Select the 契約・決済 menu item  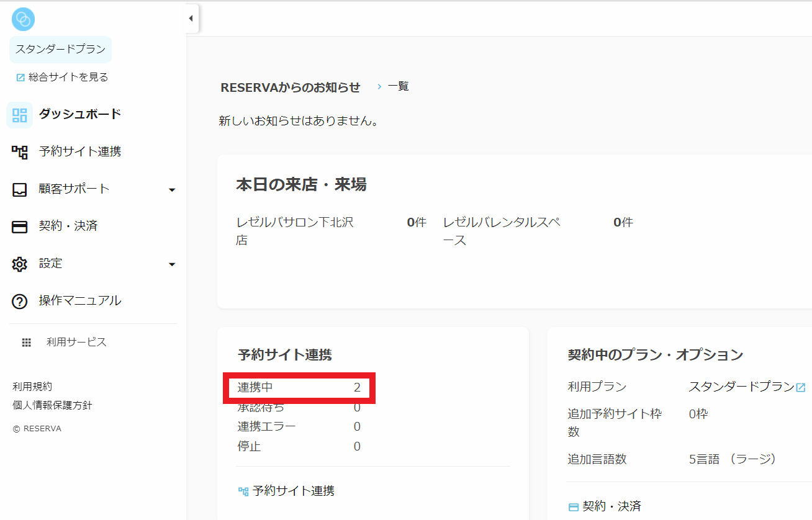68,226
